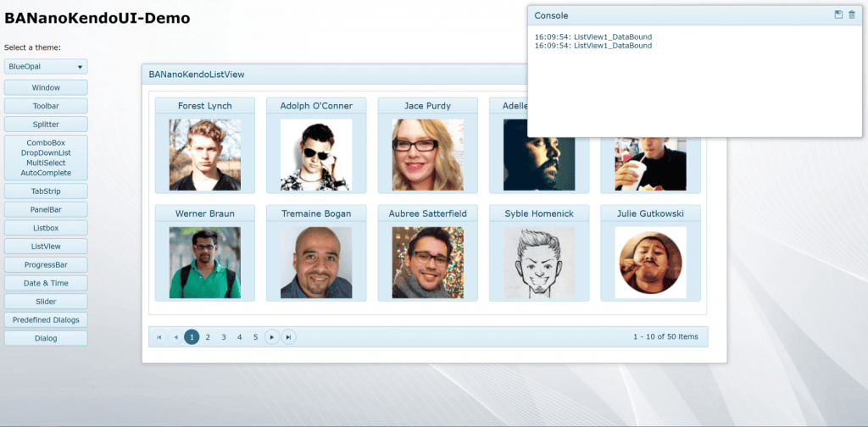Select Julie Gutkowski's round avatar

coord(650,263)
